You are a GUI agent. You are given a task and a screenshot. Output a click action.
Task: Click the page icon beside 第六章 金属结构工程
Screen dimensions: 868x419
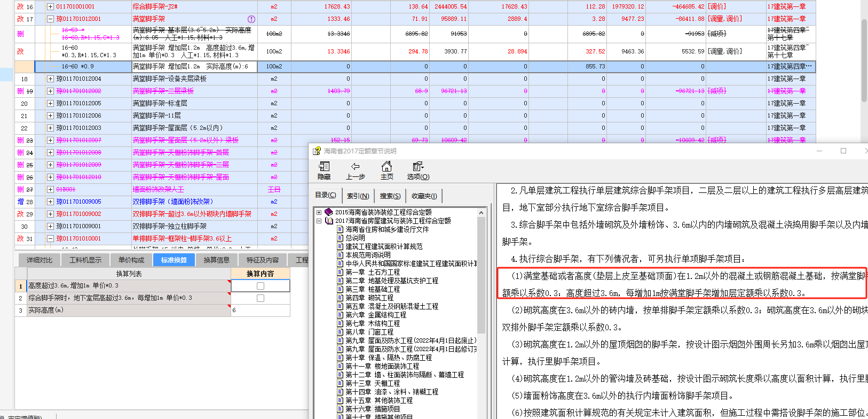pos(340,315)
